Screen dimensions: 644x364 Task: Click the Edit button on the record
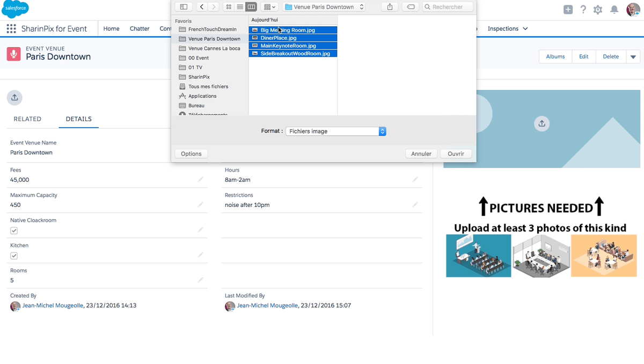click(584, 57)
